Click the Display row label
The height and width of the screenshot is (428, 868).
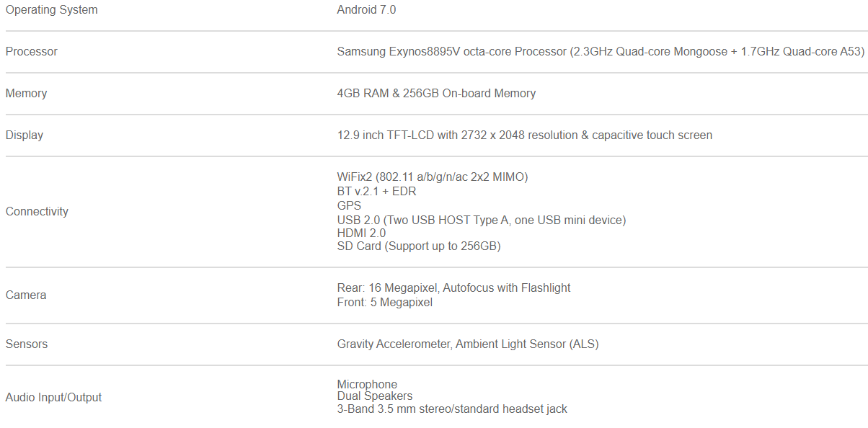tap(25, 135)
